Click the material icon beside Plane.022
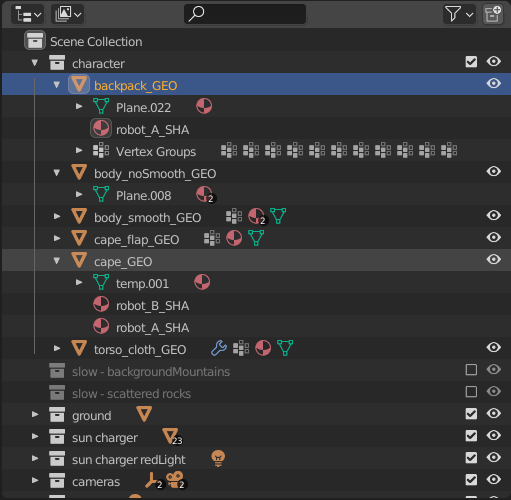Screen dimensions: 511x500 click(204, 106)
